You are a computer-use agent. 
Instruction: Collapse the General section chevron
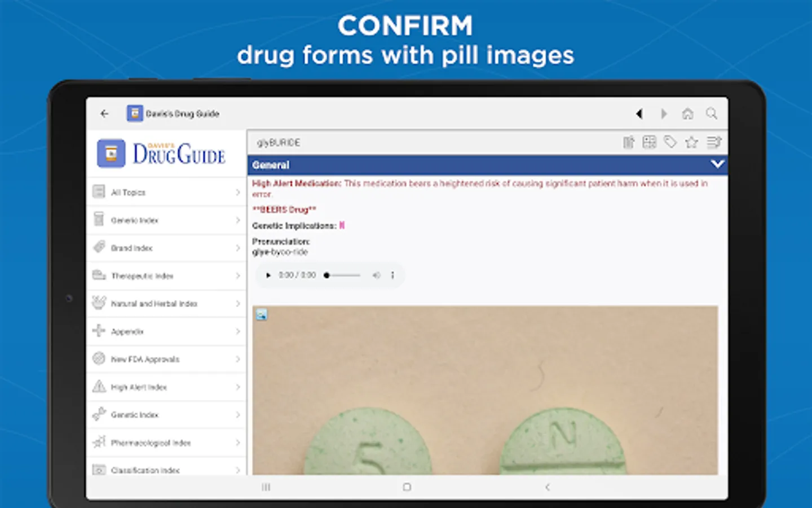point(717,164)
